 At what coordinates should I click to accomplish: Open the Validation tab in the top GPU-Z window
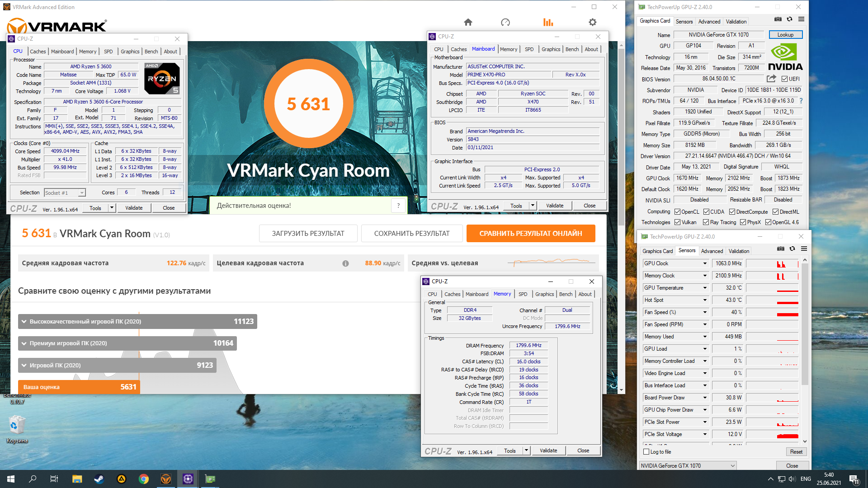tap(736, 22)
